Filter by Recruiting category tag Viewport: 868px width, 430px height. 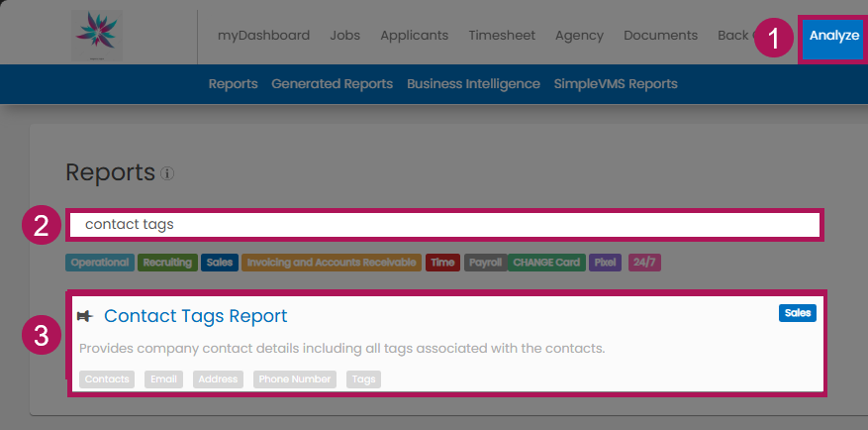[167, 263]
